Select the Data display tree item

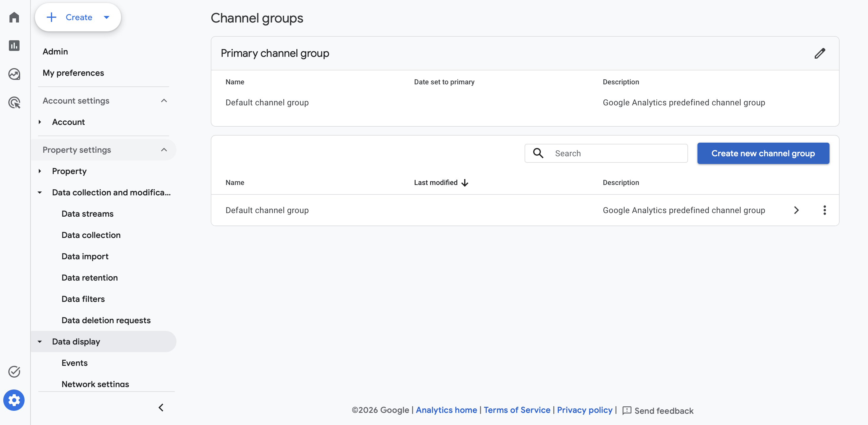tap(103, 342)
